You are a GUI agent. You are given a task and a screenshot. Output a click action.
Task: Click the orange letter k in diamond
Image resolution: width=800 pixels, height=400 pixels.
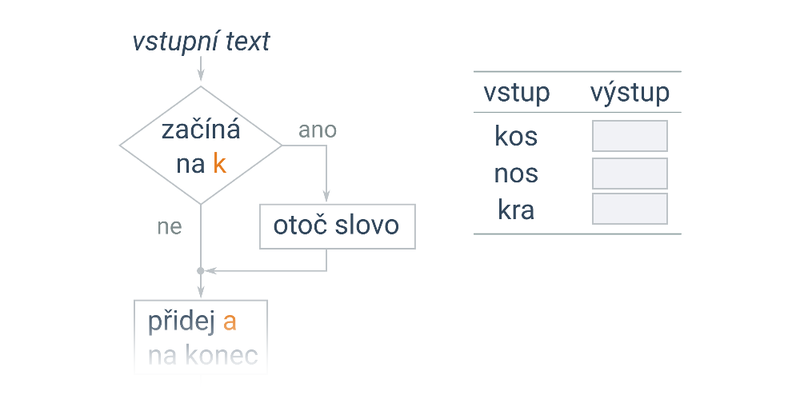tap(219, 164)
